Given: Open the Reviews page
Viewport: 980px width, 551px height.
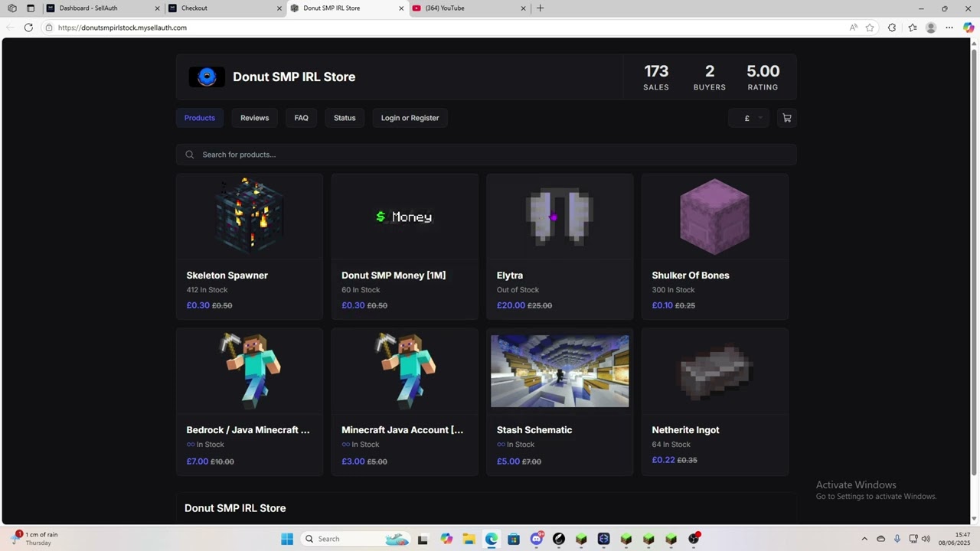Looking at the screenshot, I should pyautogui.click(x=254, y=118).
